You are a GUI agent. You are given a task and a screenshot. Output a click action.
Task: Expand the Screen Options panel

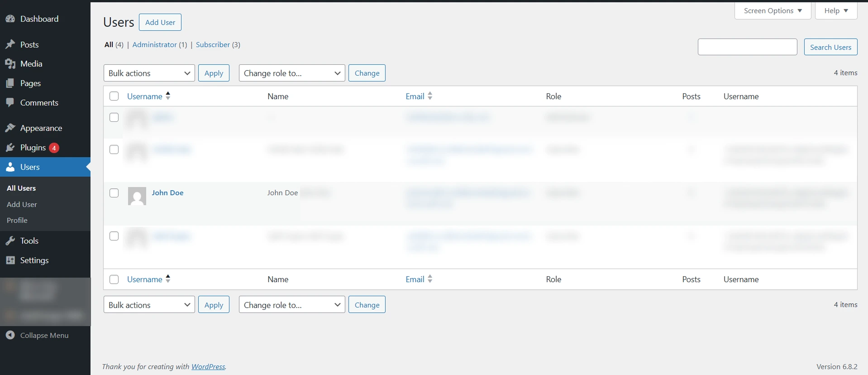[773, 10]
